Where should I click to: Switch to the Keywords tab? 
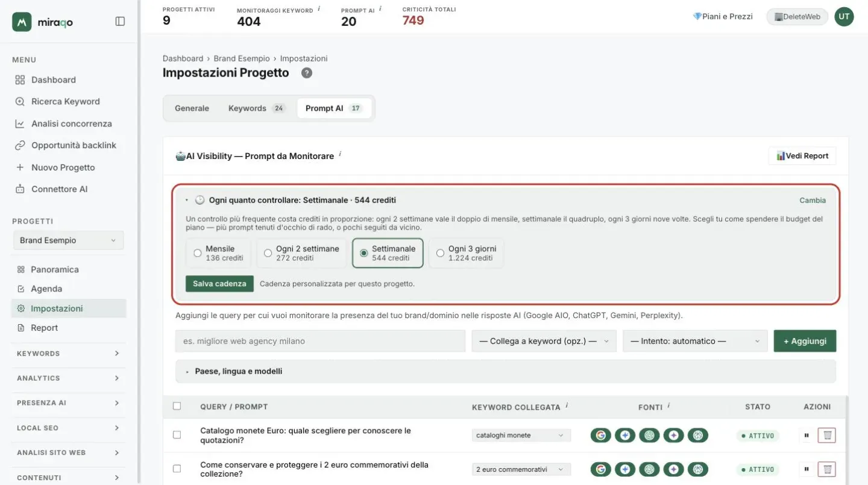tap(256, 108)
